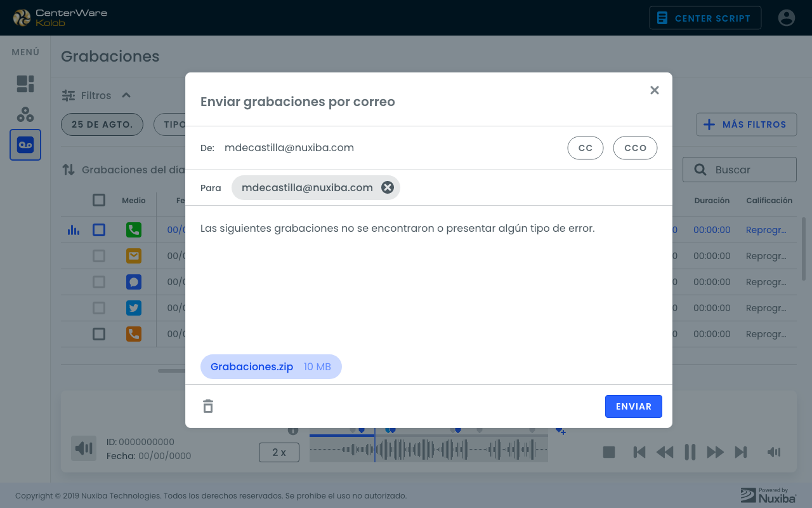
Task: Click the playing bars icon in first row
Action: tap(74, 230)
